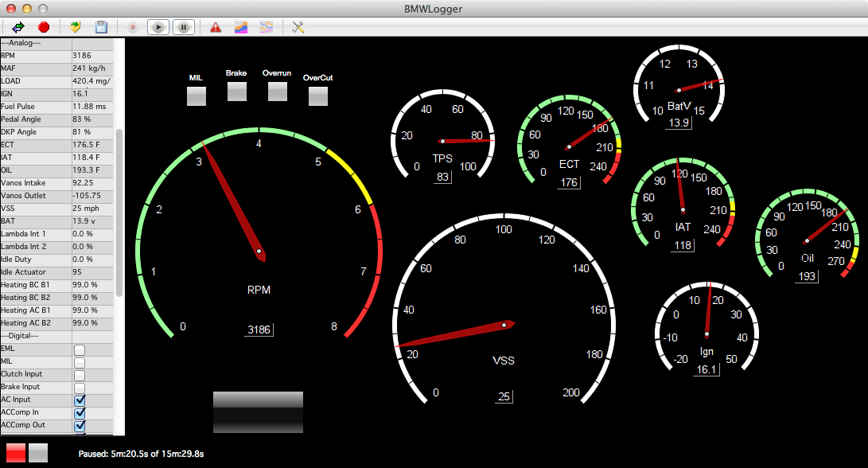Select the Fuel Pulse row
The width and height of the screenshot is (868, 468).
56,107
